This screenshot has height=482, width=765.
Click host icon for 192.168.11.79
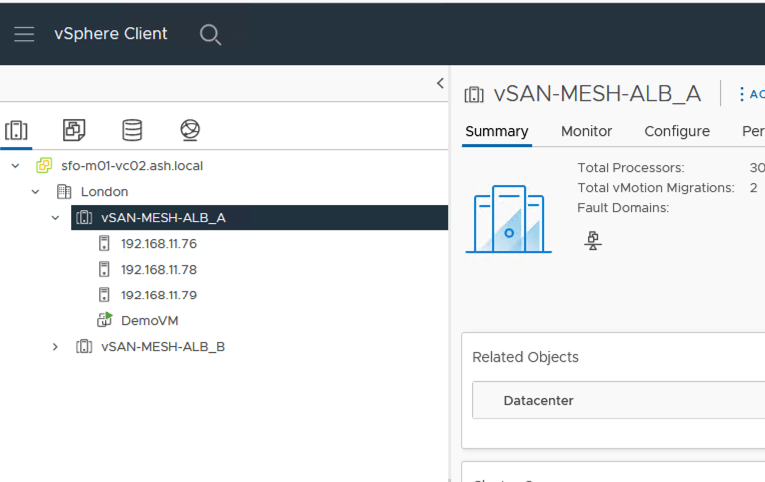(x=104, y=295)
